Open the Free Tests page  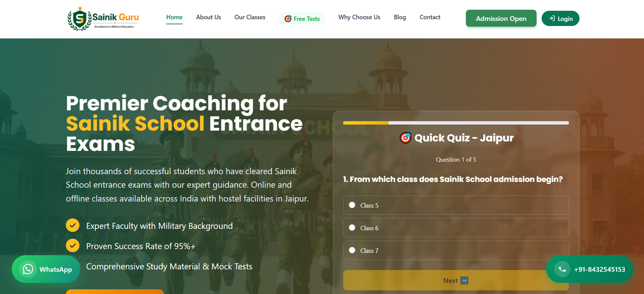(302, 19)
